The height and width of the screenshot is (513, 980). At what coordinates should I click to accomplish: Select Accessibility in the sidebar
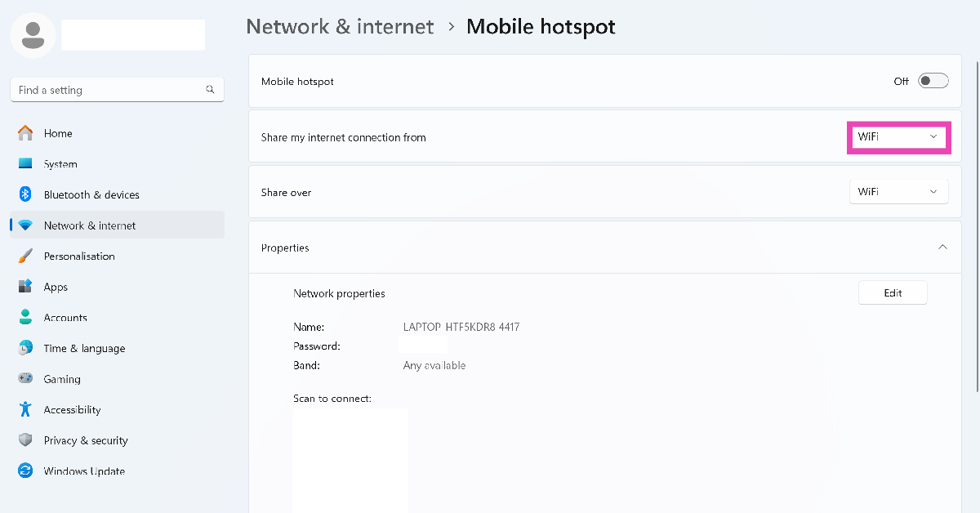click(x=72, y=410)
